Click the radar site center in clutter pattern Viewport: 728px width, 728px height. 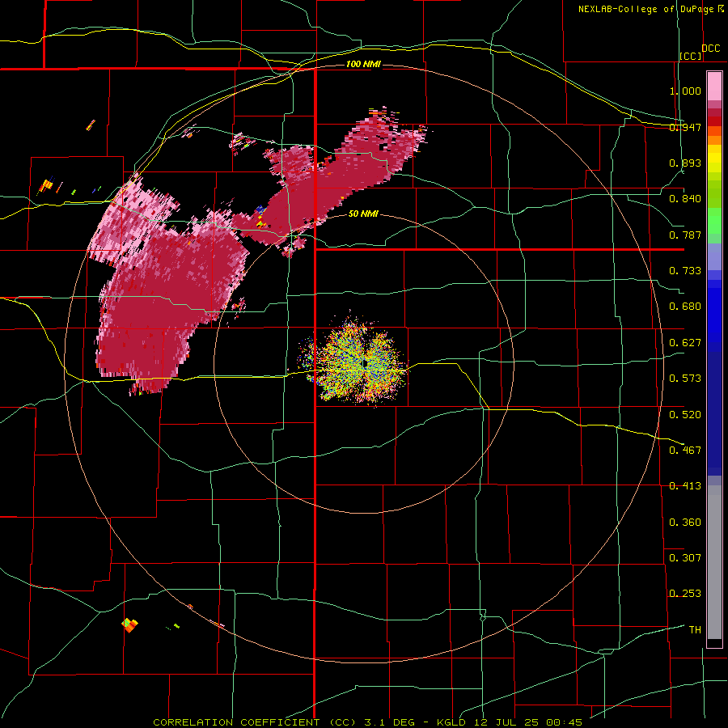point(365,363)
